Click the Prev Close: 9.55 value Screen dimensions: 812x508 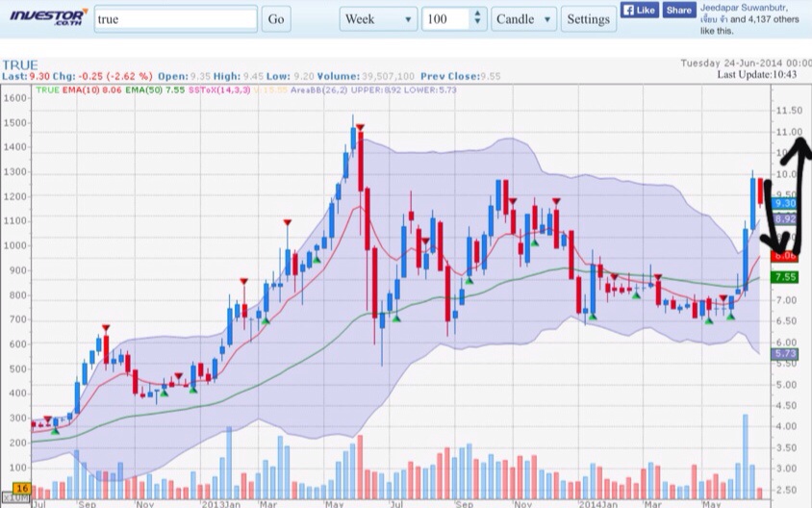(461, 76)
